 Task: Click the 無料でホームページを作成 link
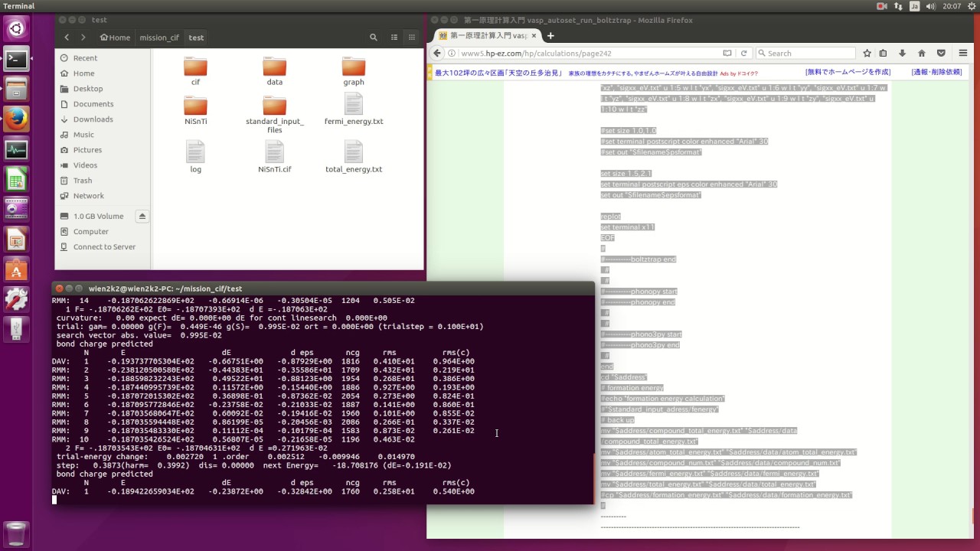848,72
